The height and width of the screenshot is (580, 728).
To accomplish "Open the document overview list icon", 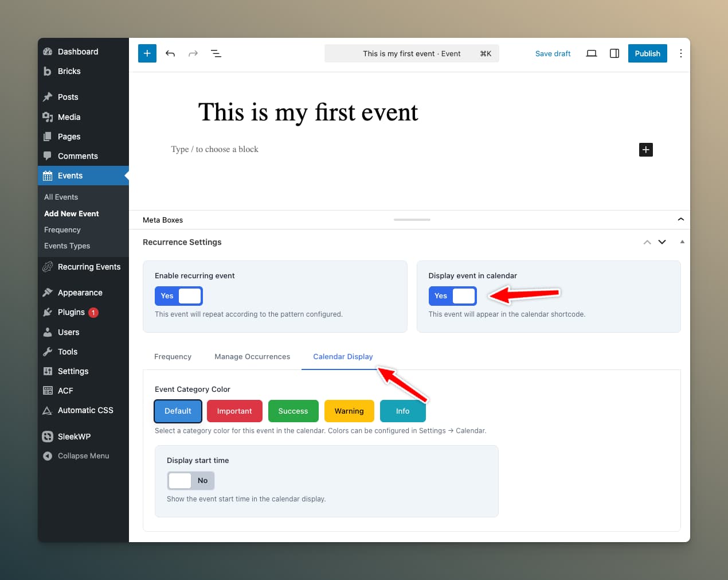I will [216, 53].
